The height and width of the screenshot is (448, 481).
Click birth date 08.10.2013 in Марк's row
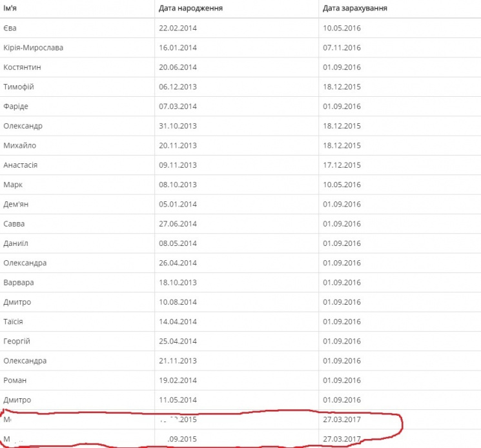178,185
